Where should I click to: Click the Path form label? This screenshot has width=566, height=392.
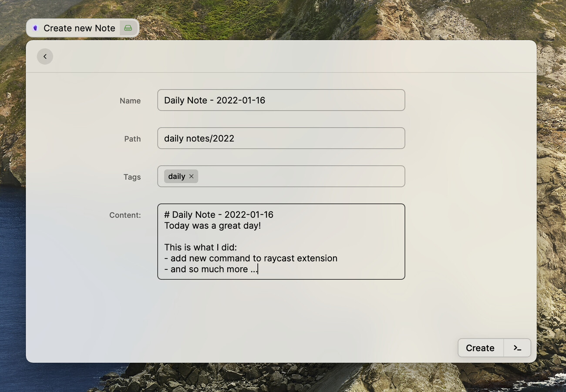pyautogui.click(x=132, y=139)
